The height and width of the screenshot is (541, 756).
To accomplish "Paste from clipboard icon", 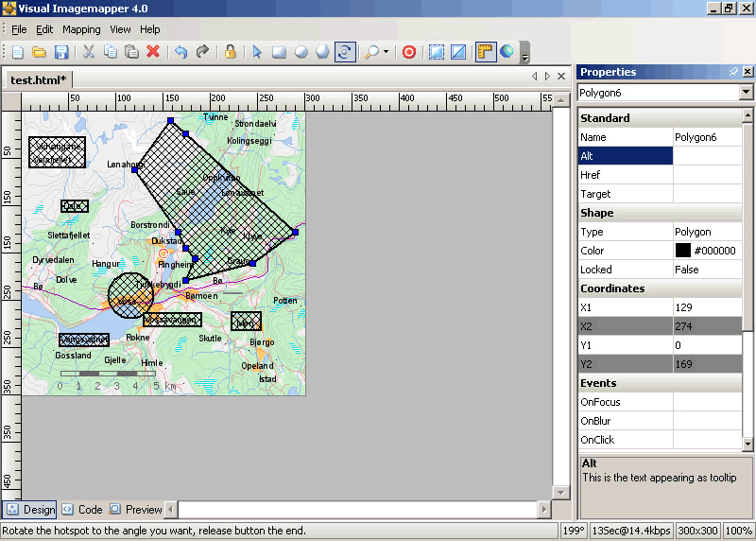I will point(131,52).
